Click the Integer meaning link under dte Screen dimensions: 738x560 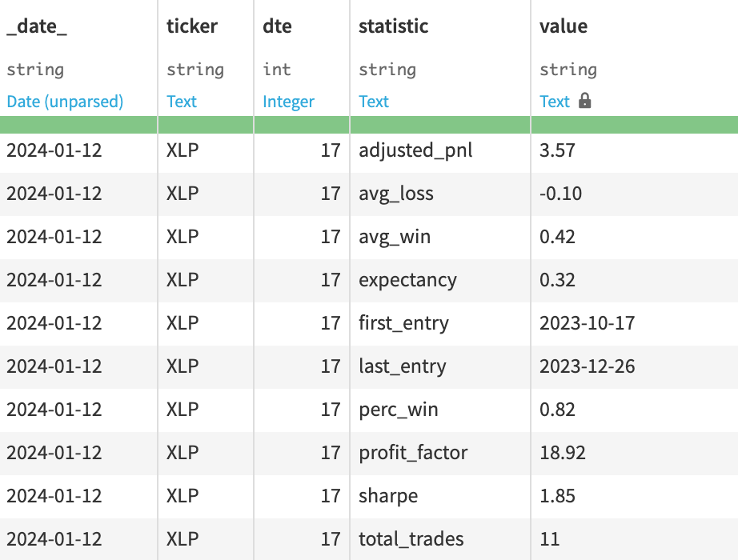(x=288, y=102)
